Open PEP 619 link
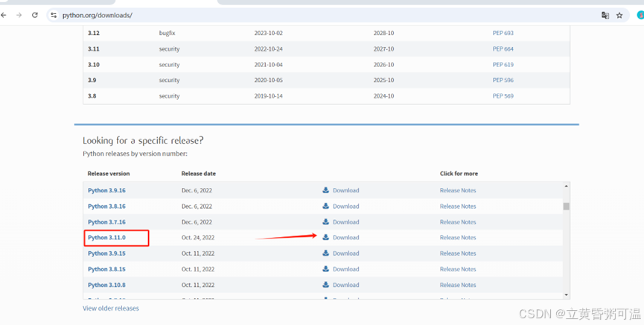This screenshot has height=325, width=644. tap(503, 65)
